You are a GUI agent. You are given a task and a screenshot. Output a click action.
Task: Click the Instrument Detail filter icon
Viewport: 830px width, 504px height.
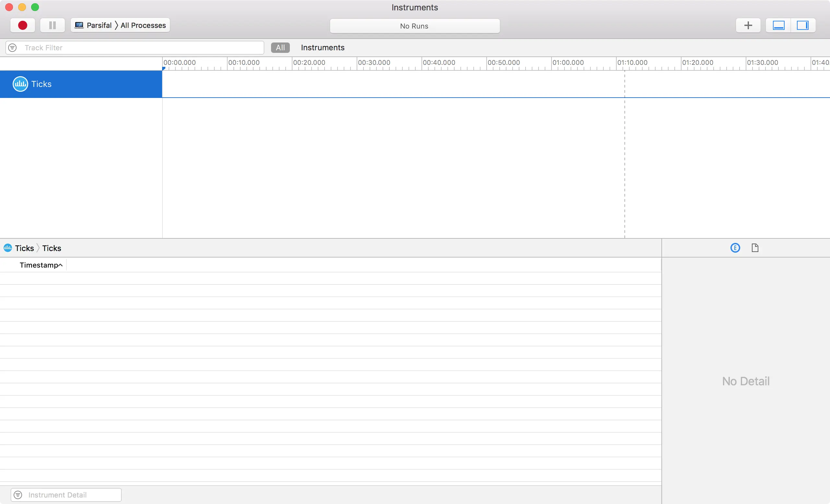coord(18,495)
